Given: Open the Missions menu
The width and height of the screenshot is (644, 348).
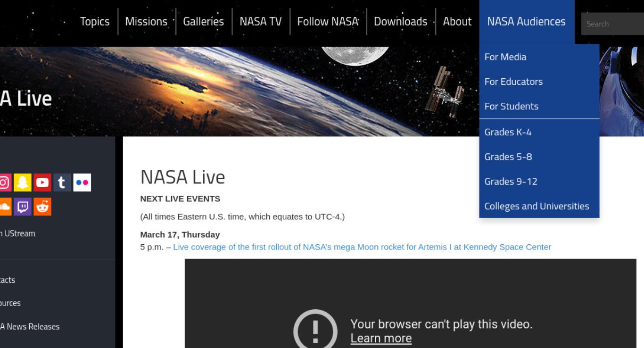Looking at the screenshot, I should tap(146, 22).
